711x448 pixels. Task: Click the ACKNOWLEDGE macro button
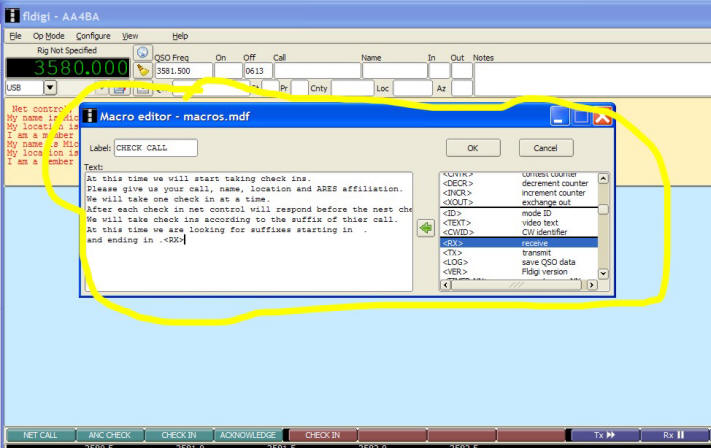pyautogui.click(x=247, y=435)
